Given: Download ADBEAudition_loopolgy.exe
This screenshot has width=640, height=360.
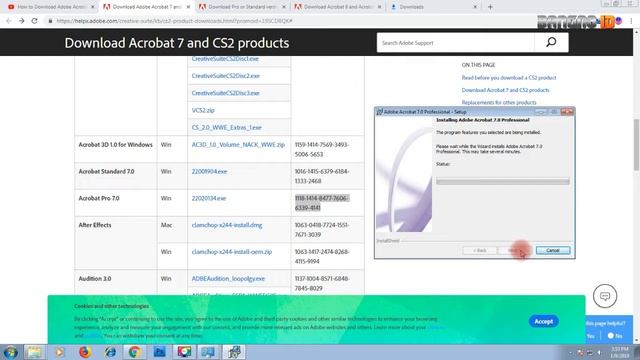Looking at the screenshot, I should 228,278.
